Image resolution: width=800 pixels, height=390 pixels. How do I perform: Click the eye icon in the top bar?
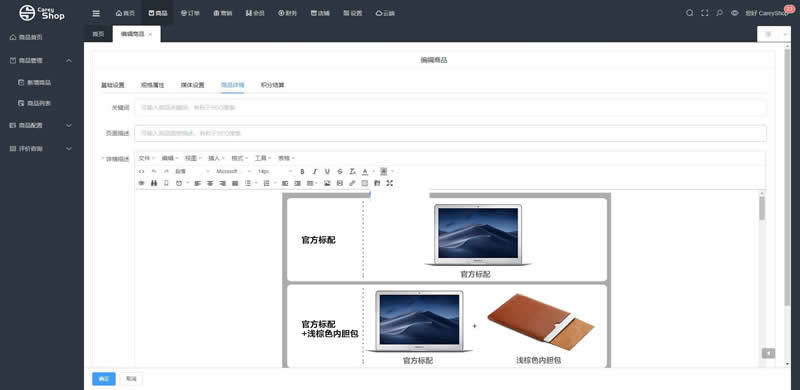tap(735, 13)
